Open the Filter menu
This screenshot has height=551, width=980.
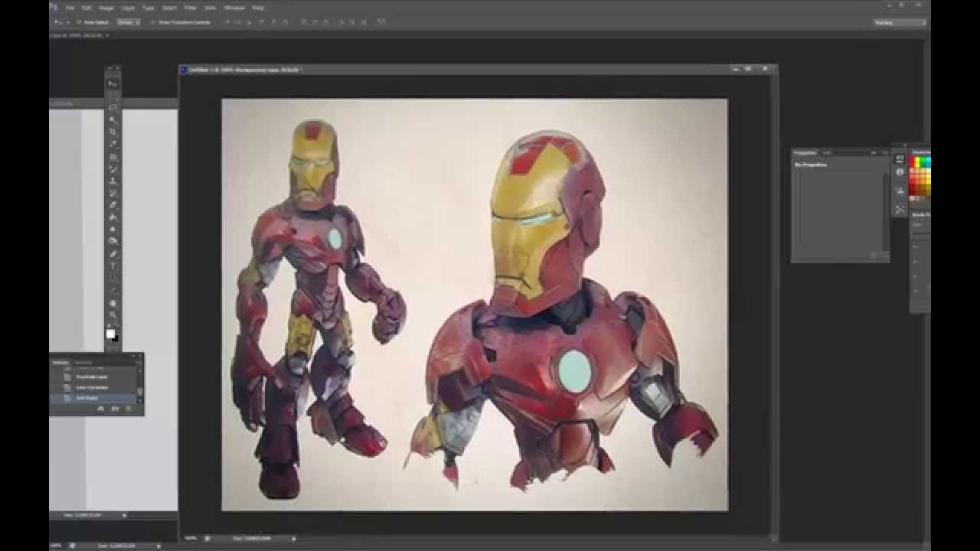(190, 8)
